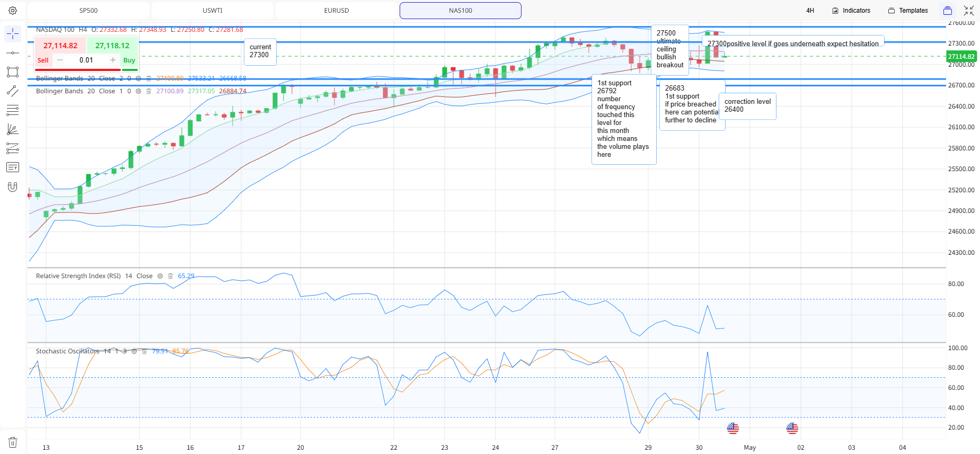Click the NASDAQ 100 H4 chart title

coord(61,30)
